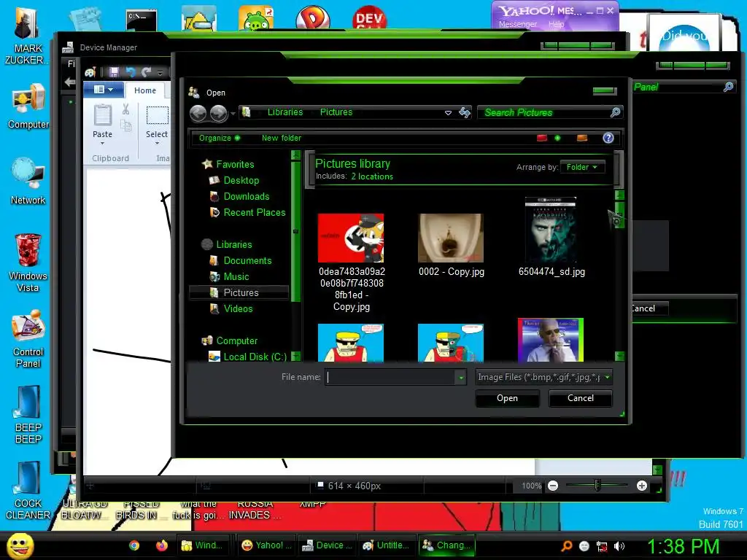Click the file list vertical scrollbar thumb
The width and height of the screenshot is (747, 560).
(619, 215)
